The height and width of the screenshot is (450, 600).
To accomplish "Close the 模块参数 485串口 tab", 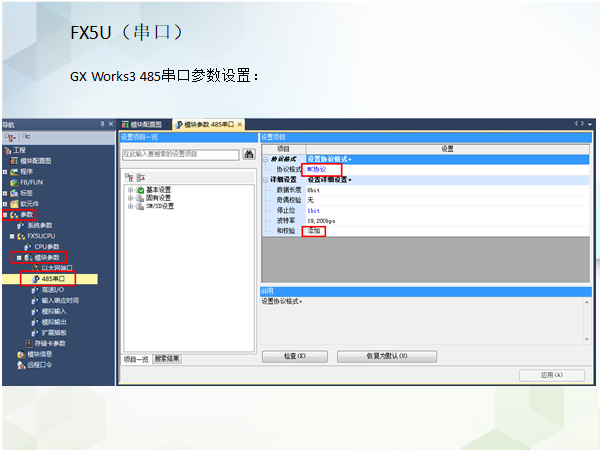I will tap(240, 124).
